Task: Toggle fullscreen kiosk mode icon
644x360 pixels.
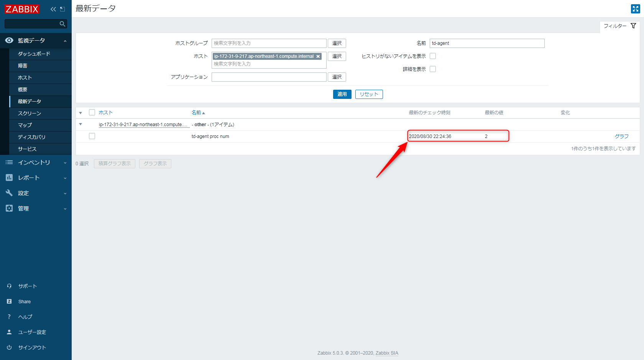Action: 635,9
